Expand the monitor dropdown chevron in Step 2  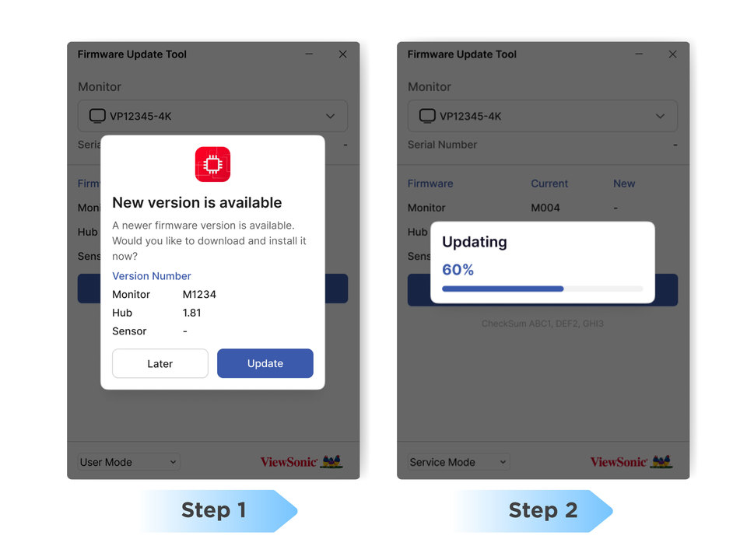click(660, 116)
